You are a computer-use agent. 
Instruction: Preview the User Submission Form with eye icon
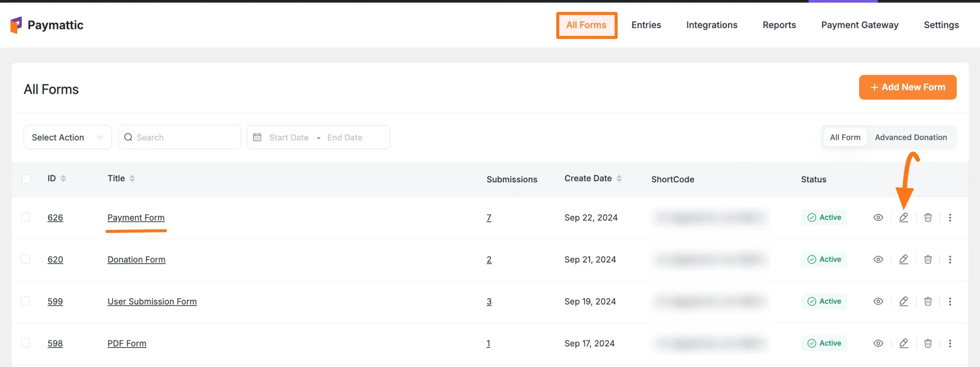point(878,301)
